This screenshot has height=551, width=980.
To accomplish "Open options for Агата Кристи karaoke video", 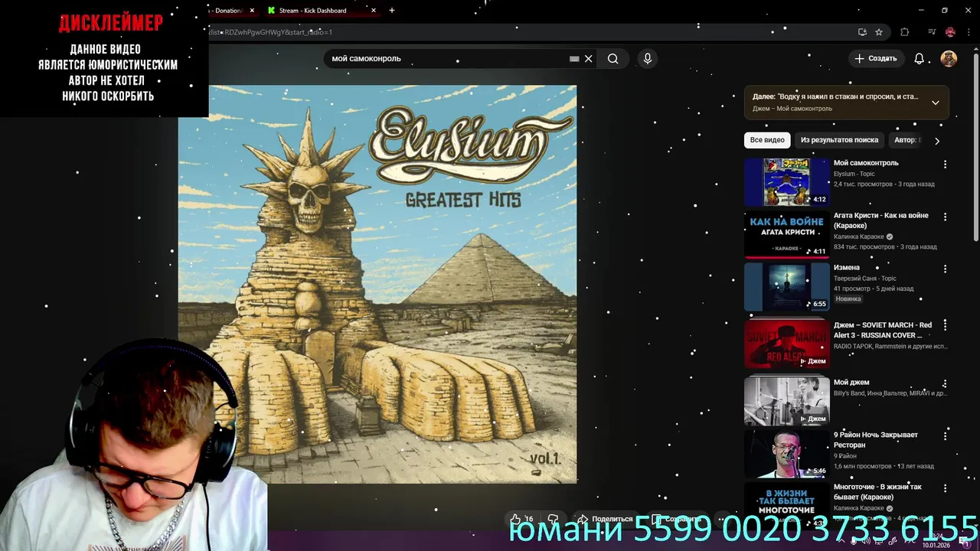I will click(x=945, y=217).
